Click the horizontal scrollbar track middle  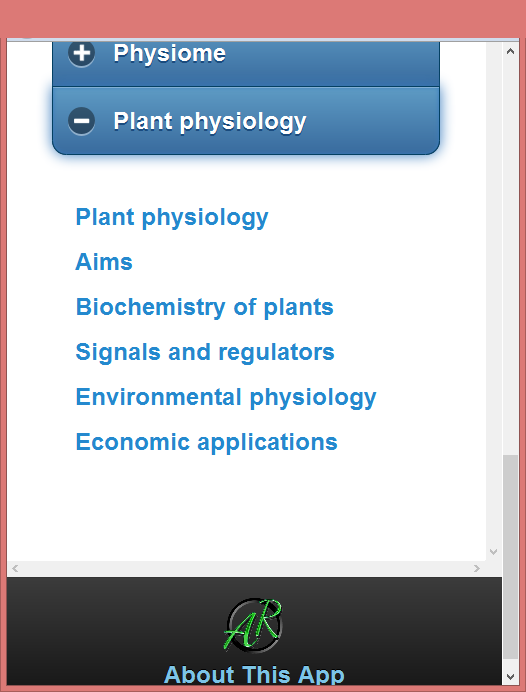click(246, 568)
